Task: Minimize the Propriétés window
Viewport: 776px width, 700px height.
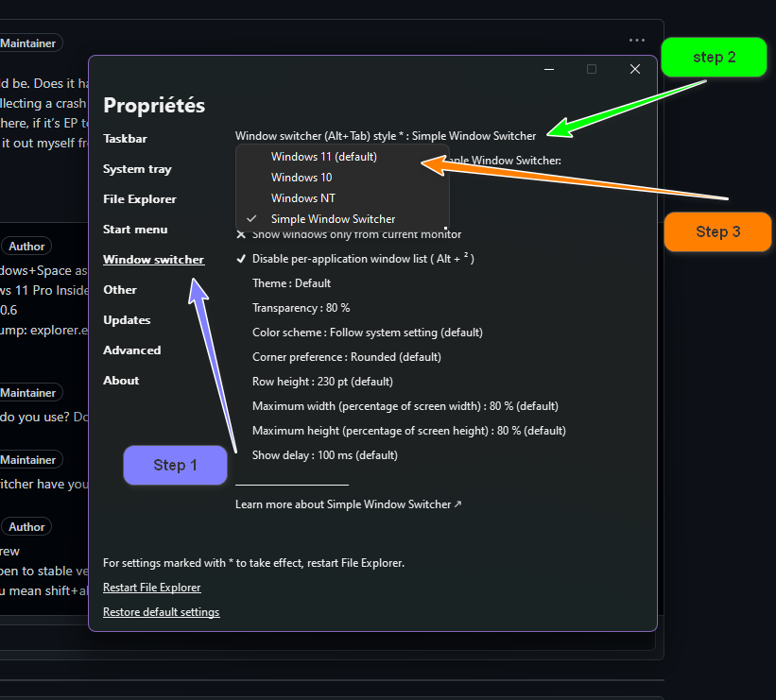Action: tap(549, 69)
